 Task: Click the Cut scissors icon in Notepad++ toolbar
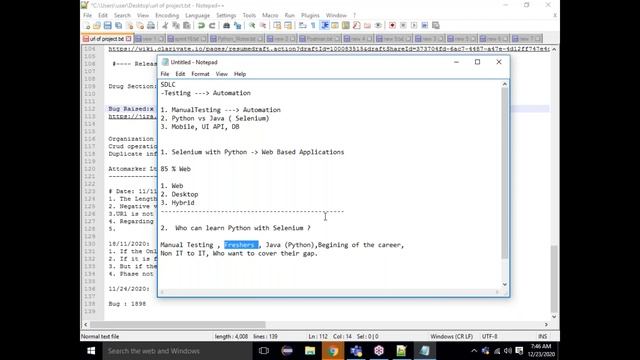tap(165, 25)
